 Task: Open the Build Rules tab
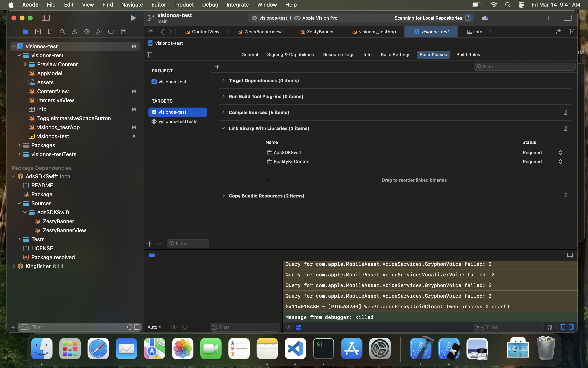pyautogui.click(x=468, y=55)
